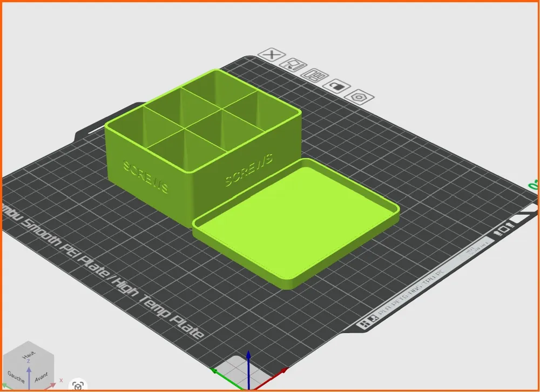Open plate settings hexagon icon

pyautogui.click(x=359, y=97)
